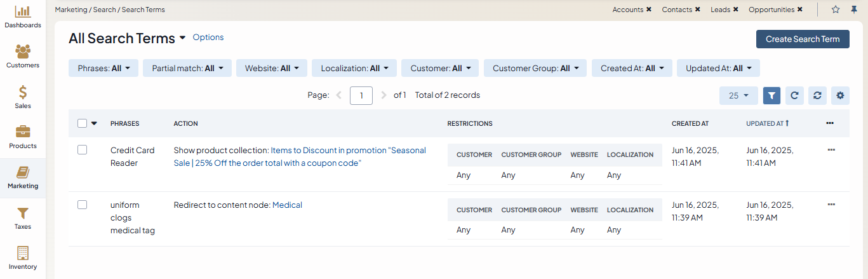Close the pinned Accounts shortcut
The image size is (868, 279).
(x=649, y=10)
